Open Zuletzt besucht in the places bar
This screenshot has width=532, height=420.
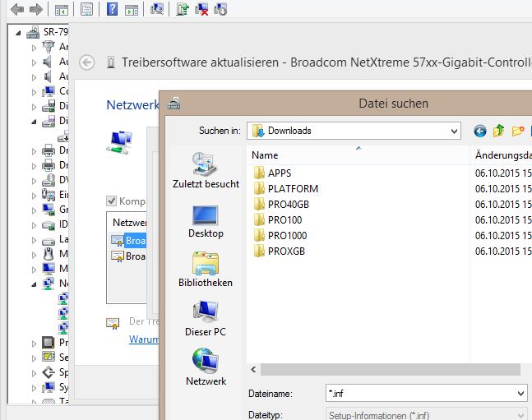click(206, 170)
